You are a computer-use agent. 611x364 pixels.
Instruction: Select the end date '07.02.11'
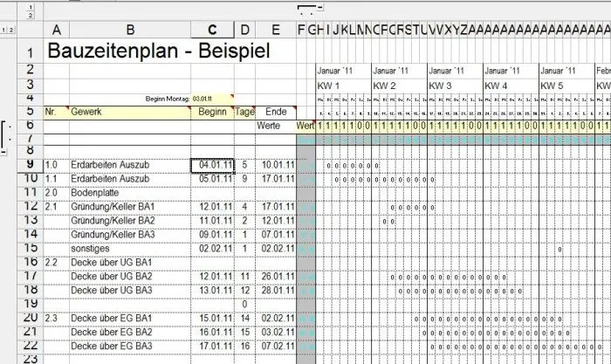276,346
